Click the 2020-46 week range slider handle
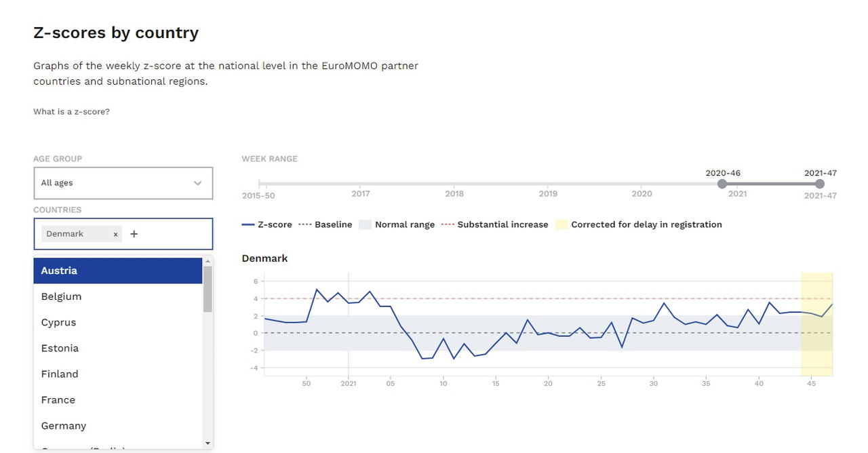Screen dimensions: 868x453 click(x=722, y=184)
